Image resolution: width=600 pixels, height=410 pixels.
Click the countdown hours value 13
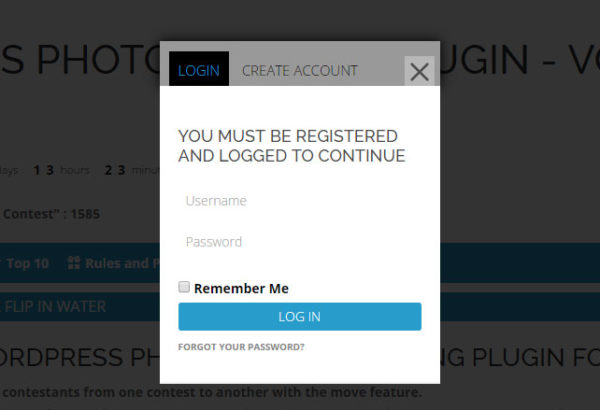43,170
